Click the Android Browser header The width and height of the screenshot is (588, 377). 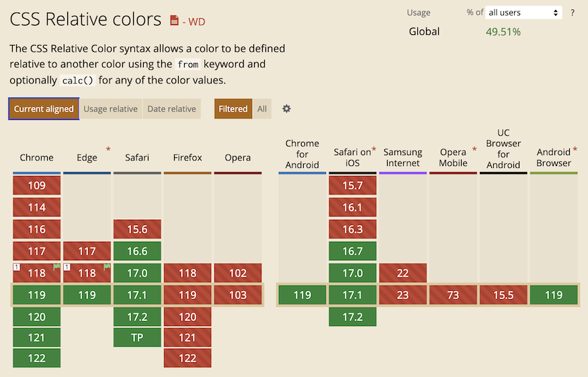coord(554,157)
